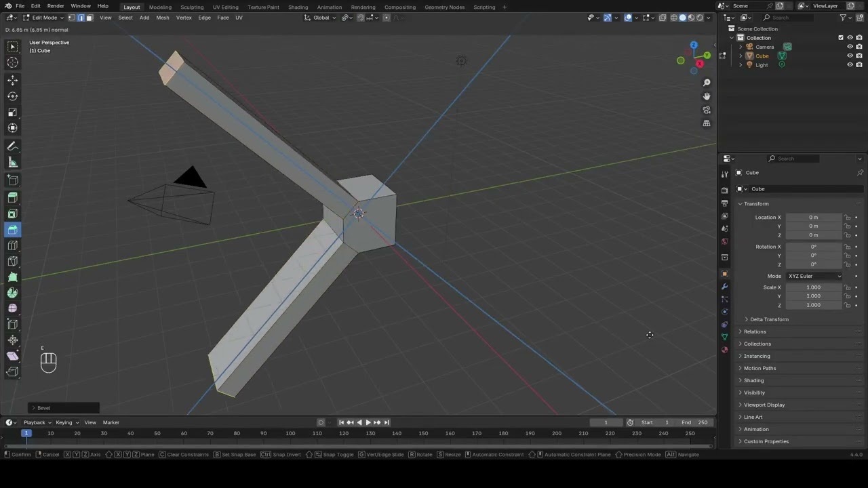Select the Inset Faces tool

(x=12, y=214)
